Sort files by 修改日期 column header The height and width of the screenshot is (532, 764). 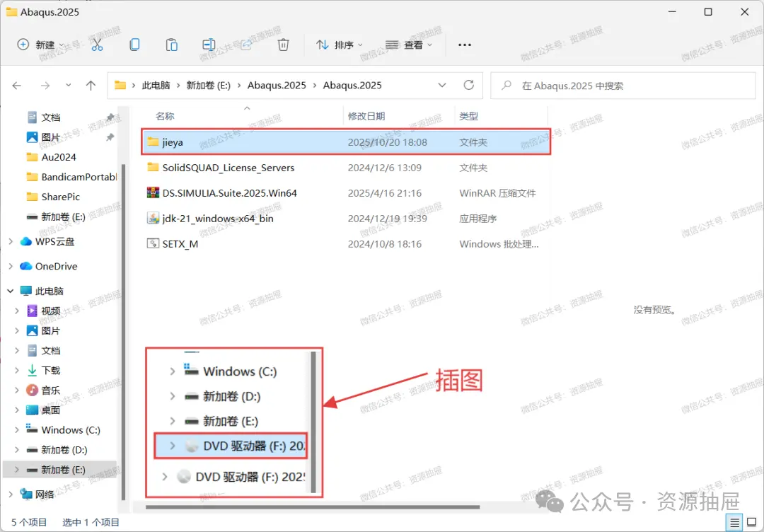click(366, 116)
